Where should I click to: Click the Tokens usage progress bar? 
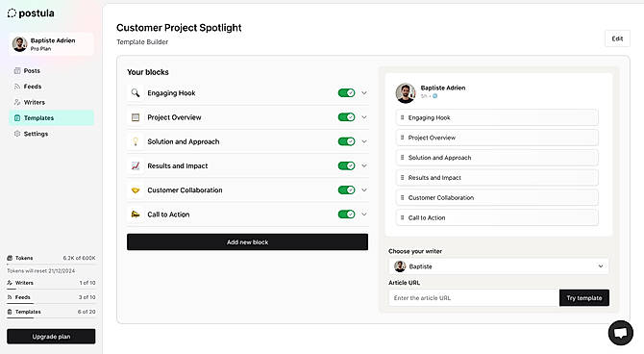51,264
